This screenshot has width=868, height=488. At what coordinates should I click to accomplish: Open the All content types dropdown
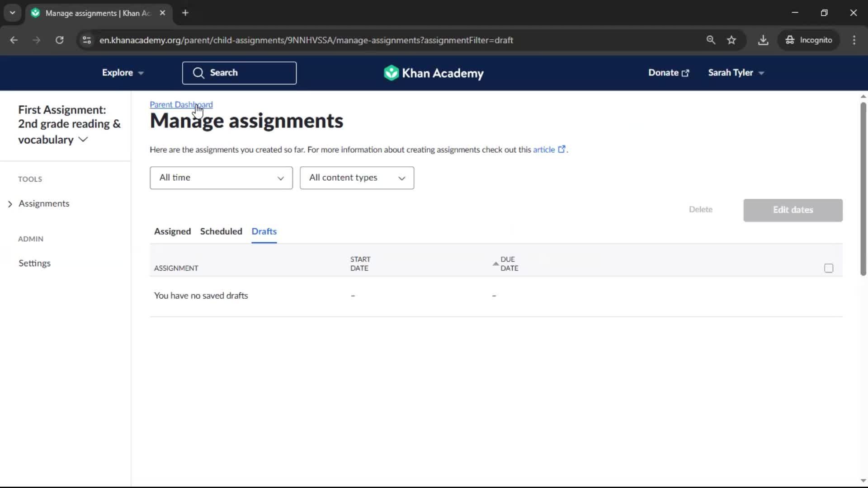357,178
